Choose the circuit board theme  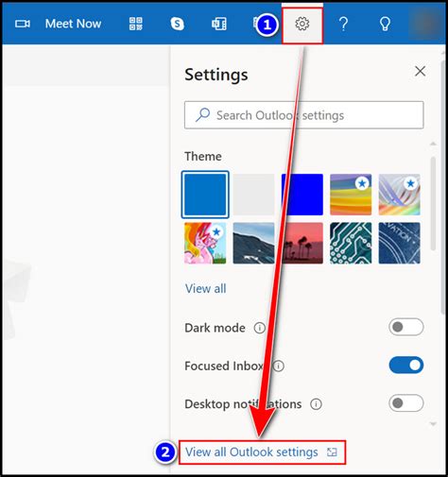point(351,243)
